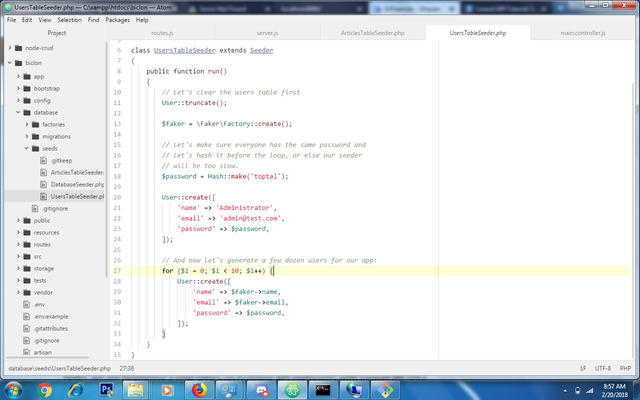The image size is (640, 400).
Task: Expand the app folder
Action: click(x=18, y=76)
